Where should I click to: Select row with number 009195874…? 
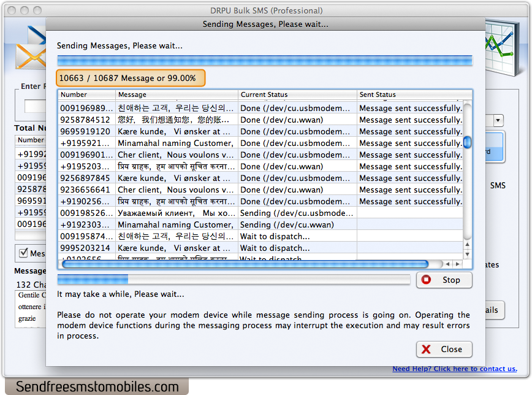click(260, 236)
